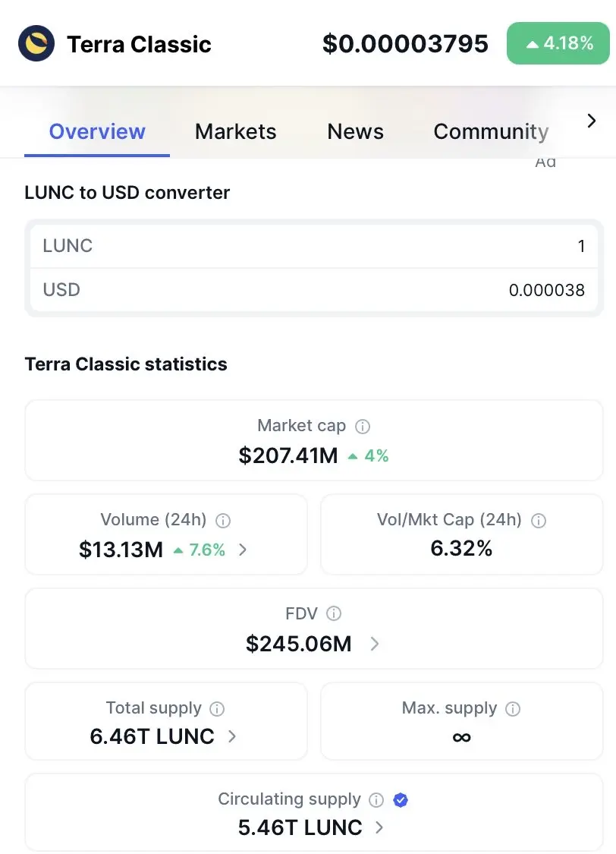The height and width of the screenshot is (854, 616).
Task: Click the LUNC to USD converter heading
Action: pos(127,193)
